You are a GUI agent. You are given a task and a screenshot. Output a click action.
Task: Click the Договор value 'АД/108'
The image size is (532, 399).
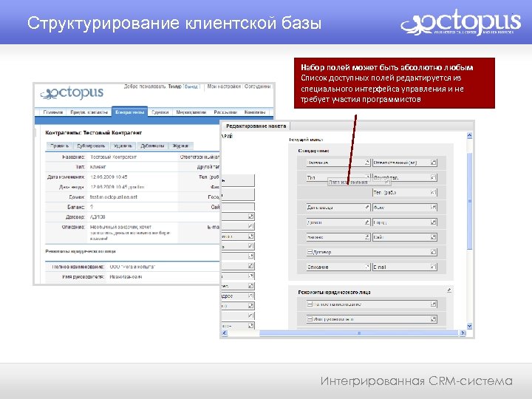click(98, 216)
